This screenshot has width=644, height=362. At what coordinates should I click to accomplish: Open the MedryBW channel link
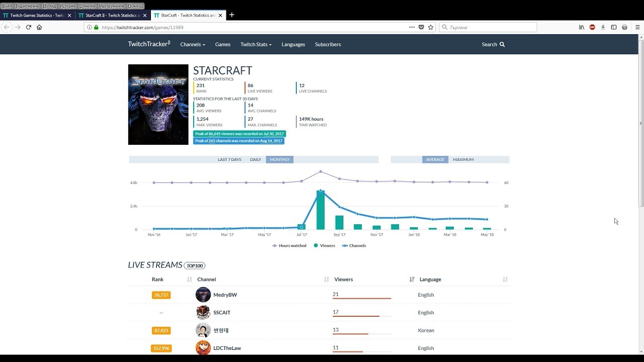pyautogui.click(x=225, y=295)
